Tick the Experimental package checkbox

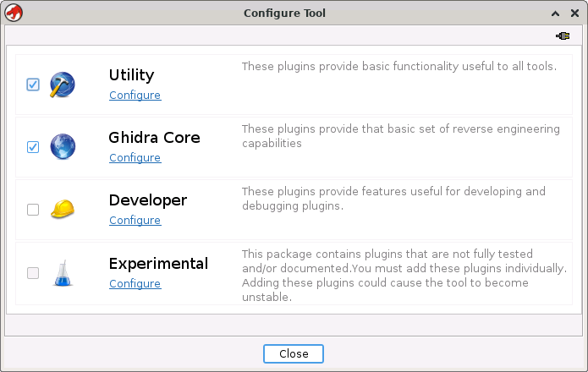click(33, 272)
